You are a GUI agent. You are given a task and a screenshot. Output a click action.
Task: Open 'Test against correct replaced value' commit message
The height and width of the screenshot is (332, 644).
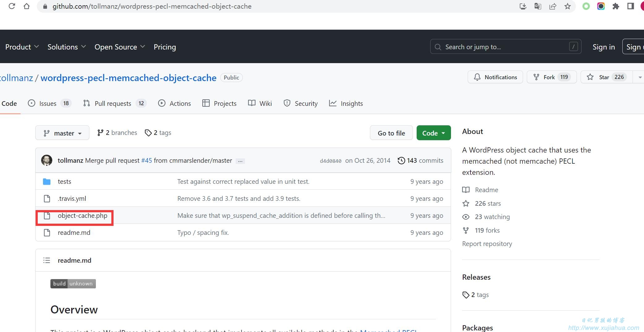pos(243,182)
